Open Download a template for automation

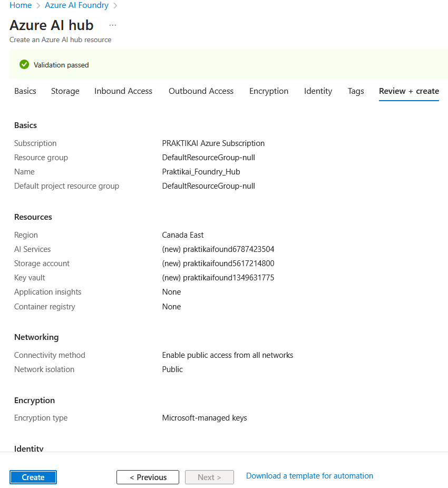[309, 476]
